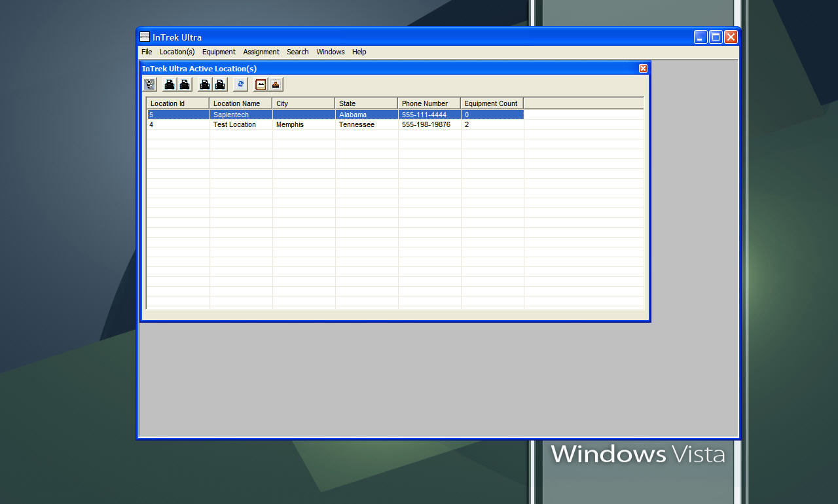
Task: Click phone number 555-198-19876
Action: tap(429, 124)
